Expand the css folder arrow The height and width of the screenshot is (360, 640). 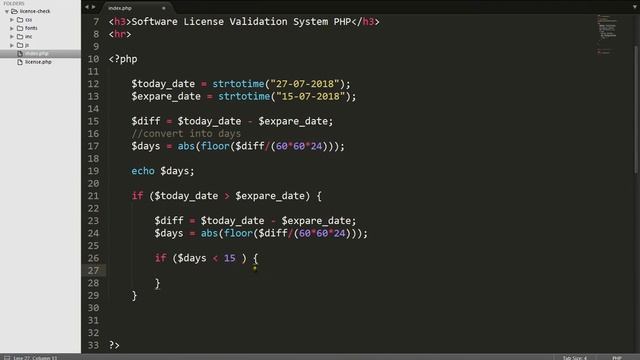click(12, 20)
